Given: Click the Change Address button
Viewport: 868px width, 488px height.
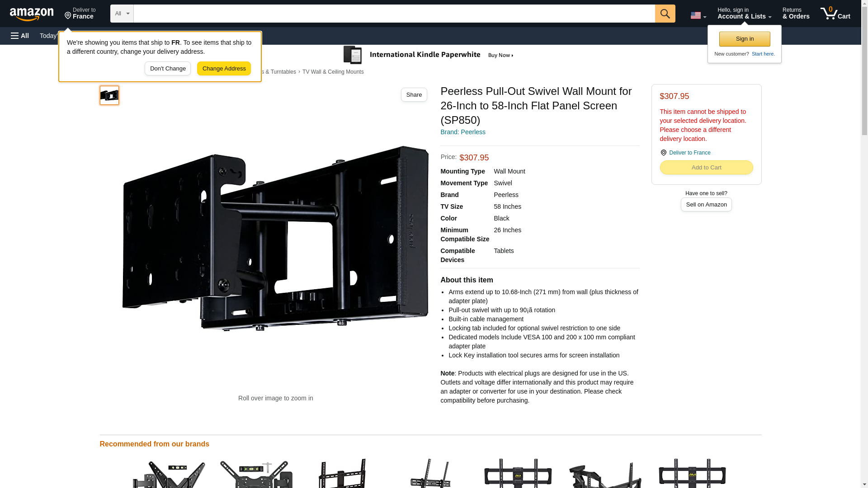Looking at the screenshot, I should tap(224, 69).
